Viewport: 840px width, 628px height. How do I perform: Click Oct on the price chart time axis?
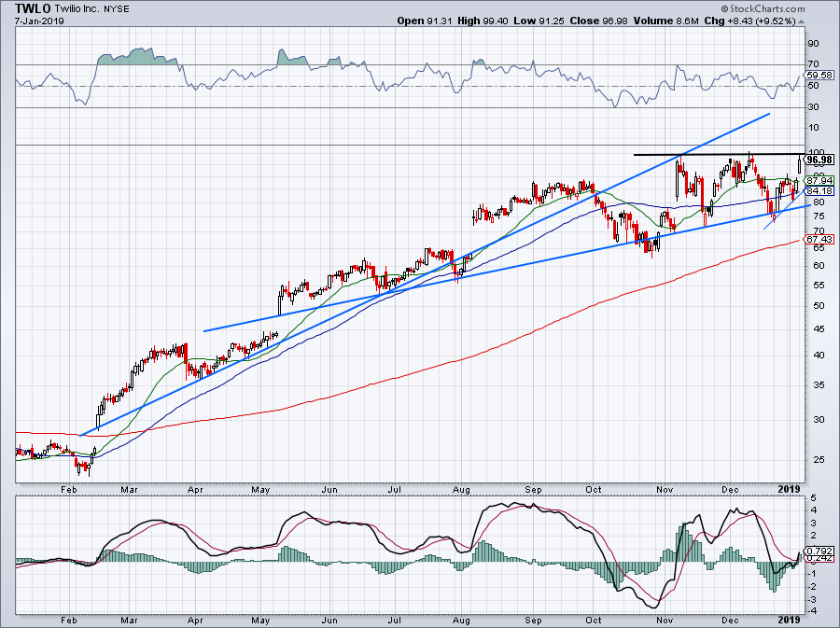(594, 489)
